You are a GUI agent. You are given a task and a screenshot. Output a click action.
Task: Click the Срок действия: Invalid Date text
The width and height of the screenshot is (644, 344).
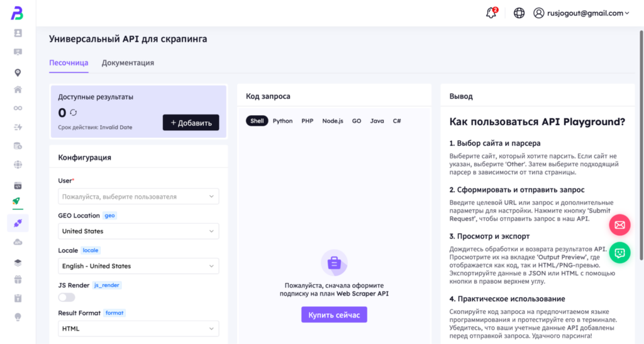point(95,127)
